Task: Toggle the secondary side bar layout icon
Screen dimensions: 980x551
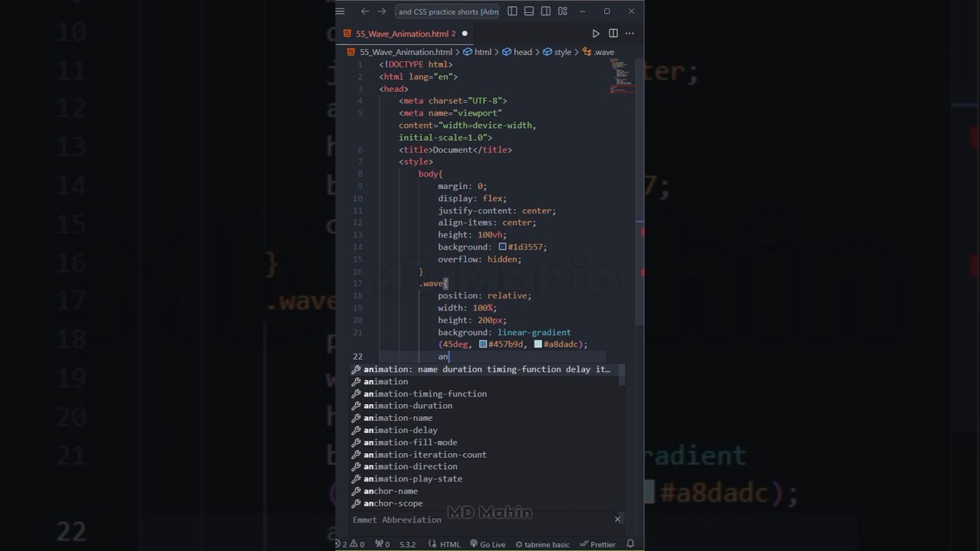Action: tap(546, 11)
